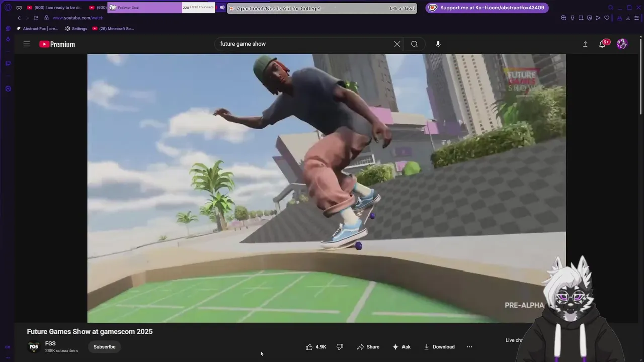644x362 pixels.
Task: Click the Ko-fi support banner
Action: tap(487, 8)
